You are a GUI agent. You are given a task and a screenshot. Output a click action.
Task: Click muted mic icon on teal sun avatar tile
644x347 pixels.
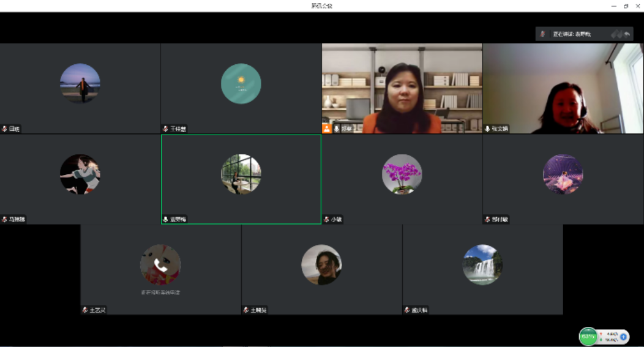tap(165, 129)
